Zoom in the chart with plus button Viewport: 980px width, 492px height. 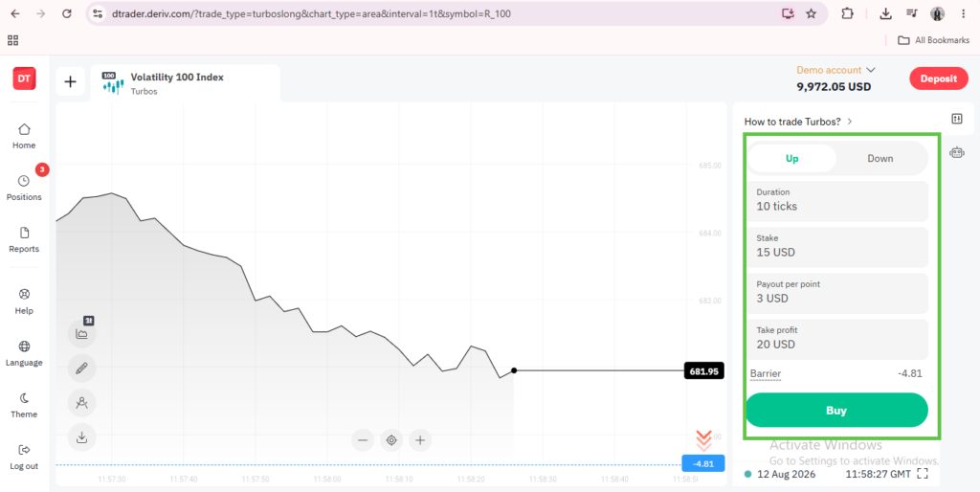[420, 440]
